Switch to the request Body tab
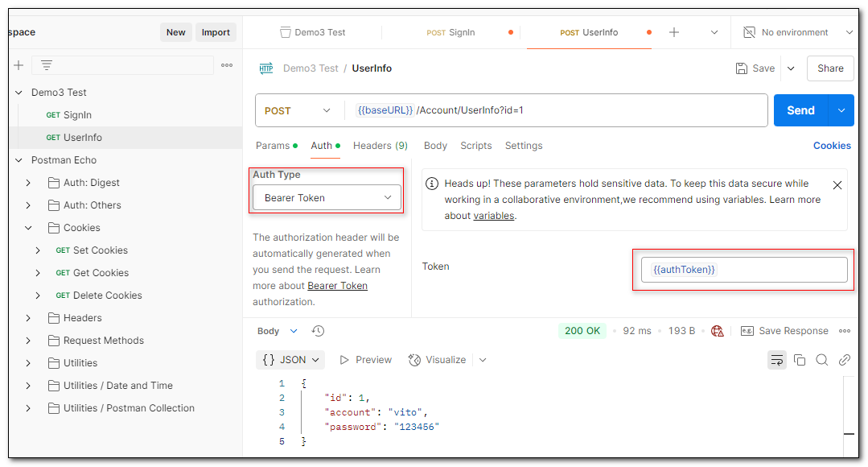Viewport: 868px width, 467px height. pyautogui.click(x=435, y=146)
